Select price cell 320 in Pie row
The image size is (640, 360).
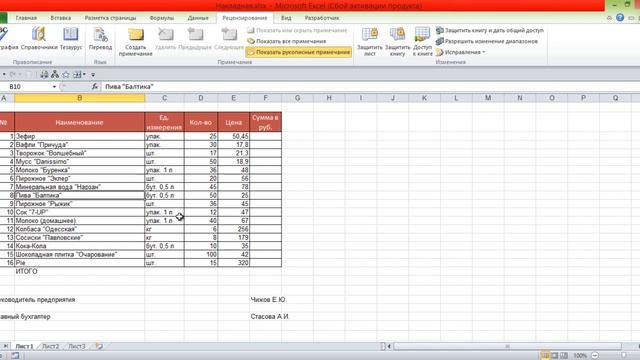click(233, 263)
